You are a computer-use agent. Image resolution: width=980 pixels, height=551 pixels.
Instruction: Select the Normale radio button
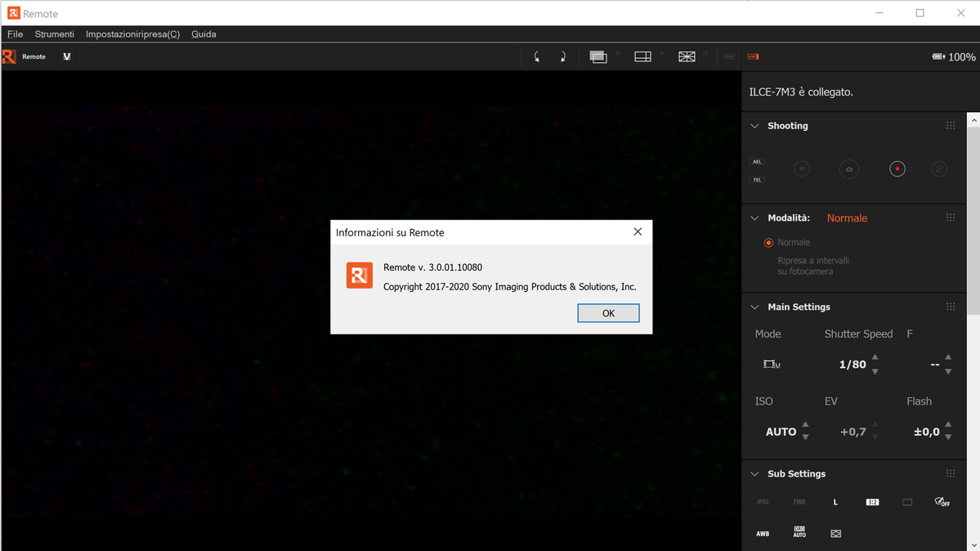click(x=768, y=242)
